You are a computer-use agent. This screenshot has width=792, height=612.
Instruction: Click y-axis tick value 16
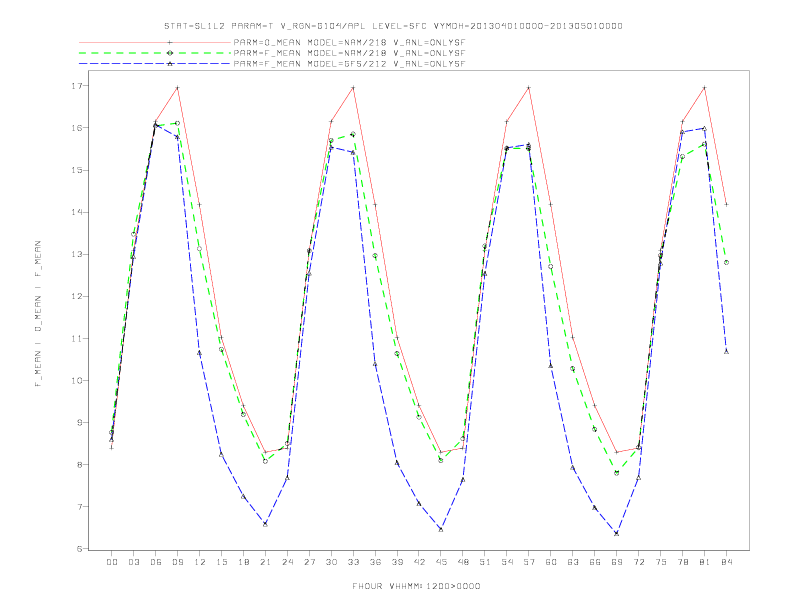76,128
